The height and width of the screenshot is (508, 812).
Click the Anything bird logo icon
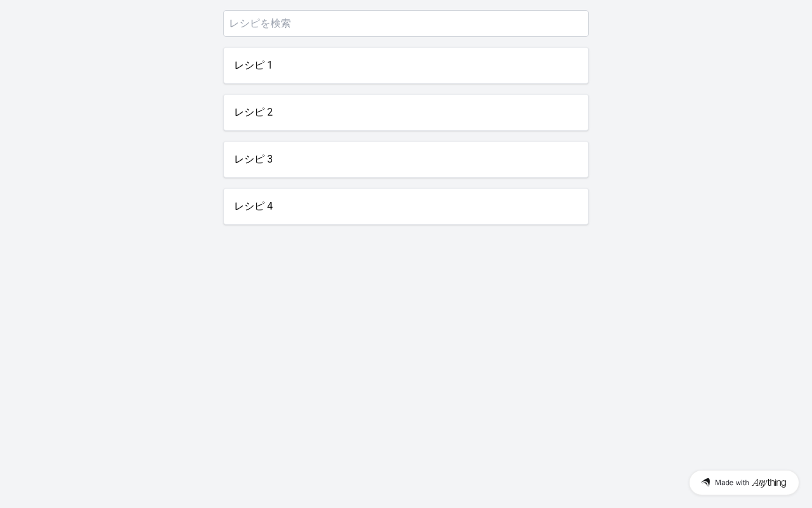[x=705, y=483]
